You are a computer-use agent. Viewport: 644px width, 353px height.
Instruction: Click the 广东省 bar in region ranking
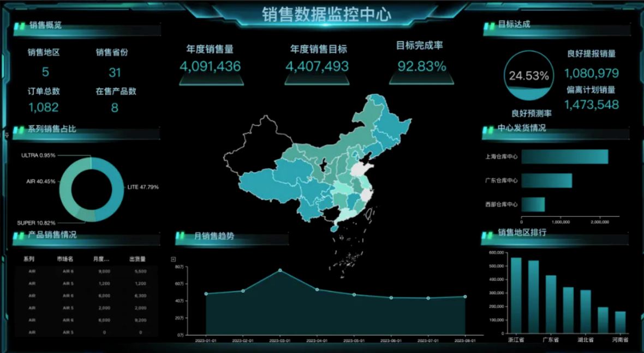551,304
